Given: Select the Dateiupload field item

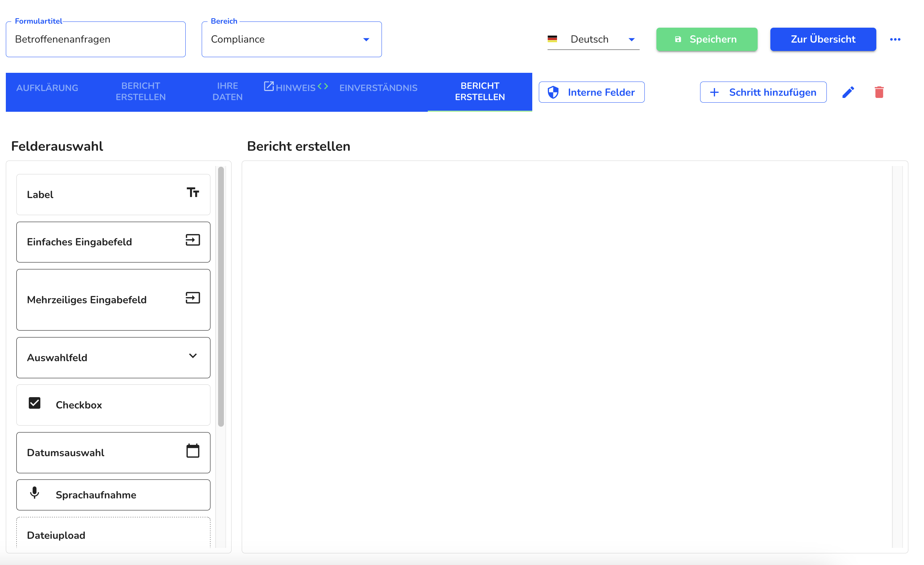Looking at the screenshot, I should pos(113,533).
